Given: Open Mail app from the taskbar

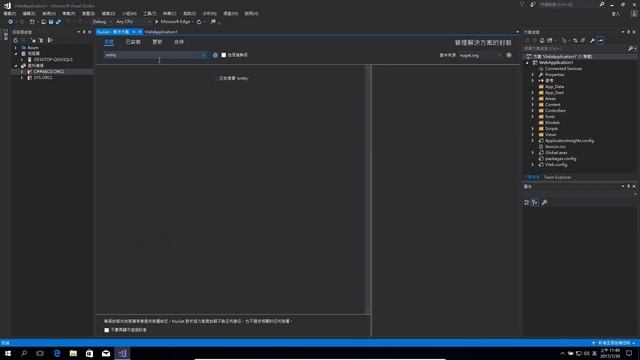Looking at the screenshot, I should [x=106, y=353].
